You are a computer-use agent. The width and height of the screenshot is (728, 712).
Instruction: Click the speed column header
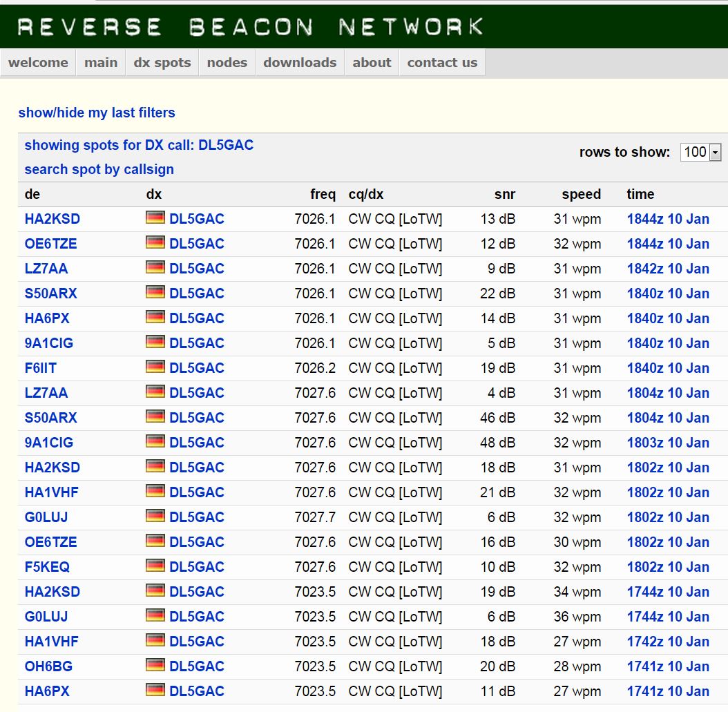(582, 195)
